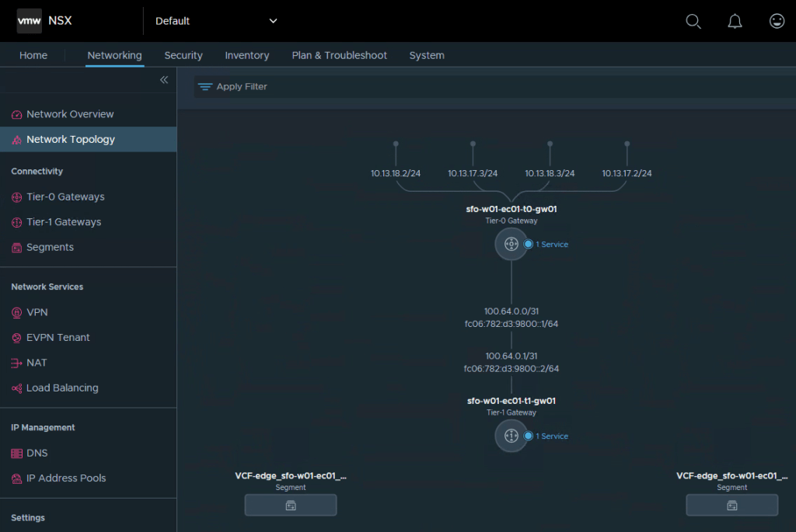Open 1 Service link on Tier-1 Gateway
The width and height of the screenshot is (796, 532).
(551, 436)
